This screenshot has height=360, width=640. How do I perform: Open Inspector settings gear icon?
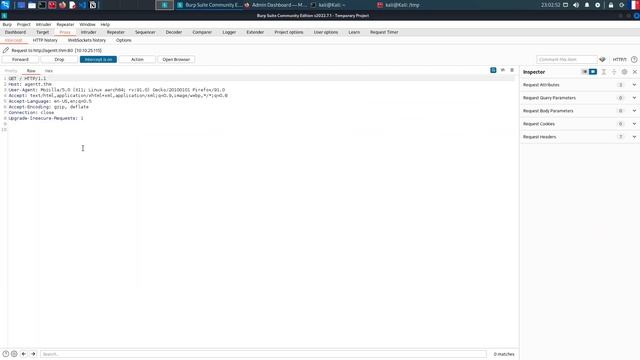[x=624, y=72]
